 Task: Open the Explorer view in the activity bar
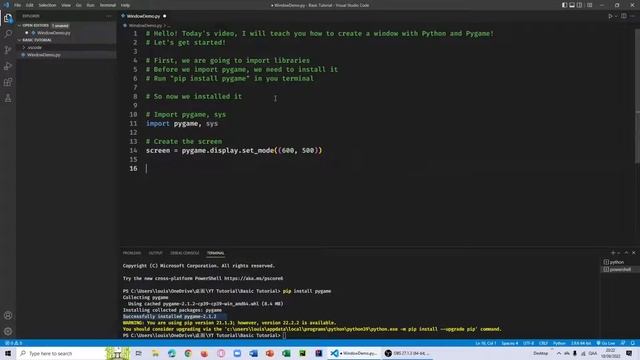[x=8, y=18]
